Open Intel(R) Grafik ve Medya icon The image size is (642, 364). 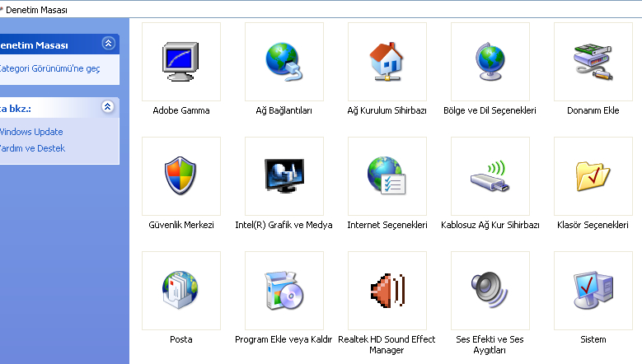click(x=284, y=176)
